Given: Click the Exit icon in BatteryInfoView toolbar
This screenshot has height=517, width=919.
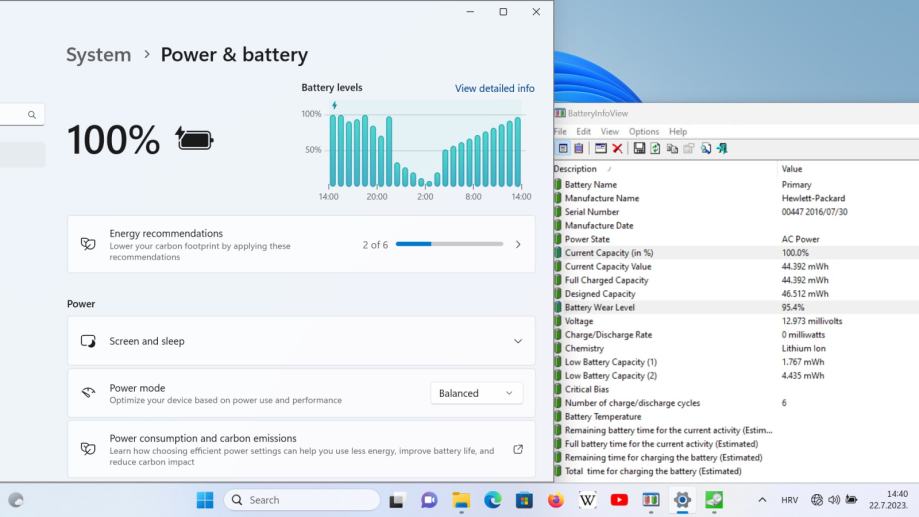Looking at the screenshot, I should 722,149.
